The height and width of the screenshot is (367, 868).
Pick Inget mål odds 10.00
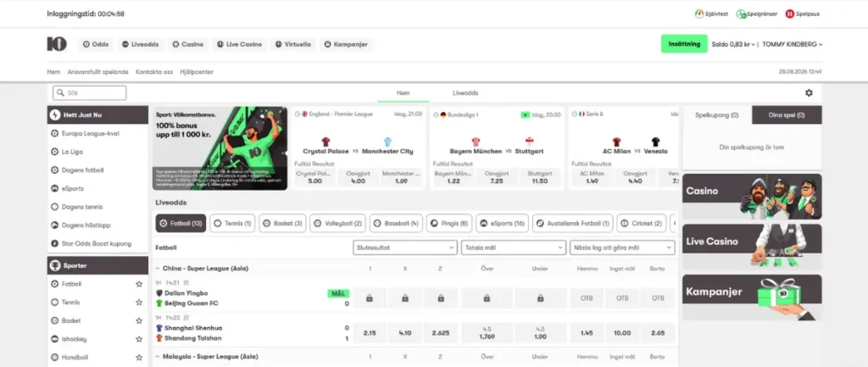(621, 333)
